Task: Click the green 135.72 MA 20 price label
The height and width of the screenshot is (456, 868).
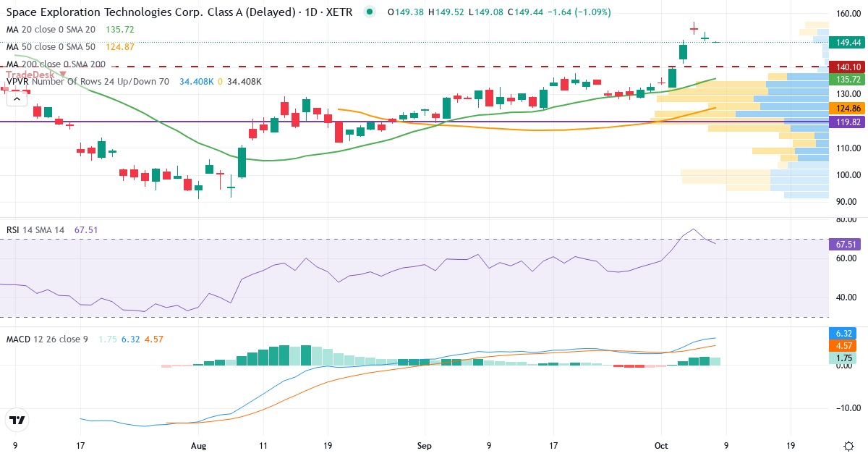Action: pos(847,79)
